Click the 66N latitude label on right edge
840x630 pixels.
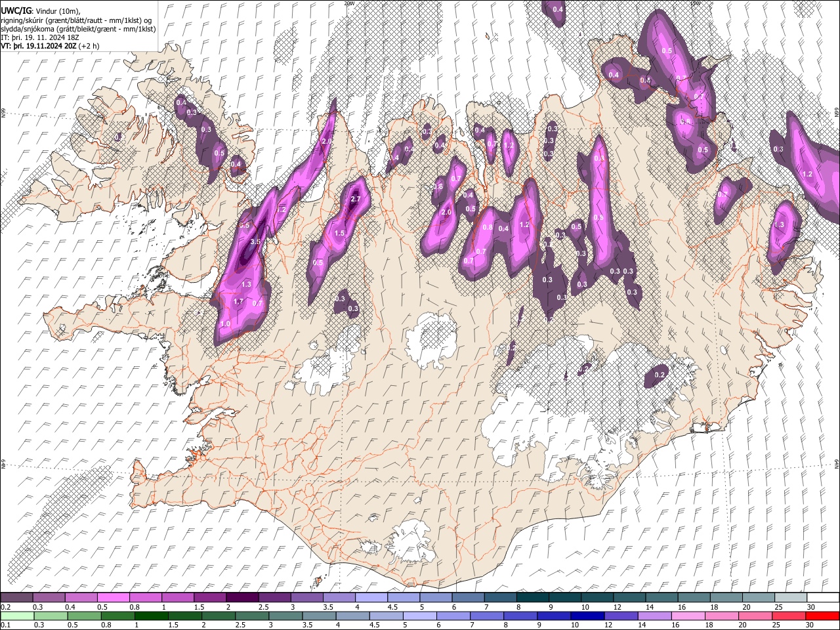pos(837,113)
